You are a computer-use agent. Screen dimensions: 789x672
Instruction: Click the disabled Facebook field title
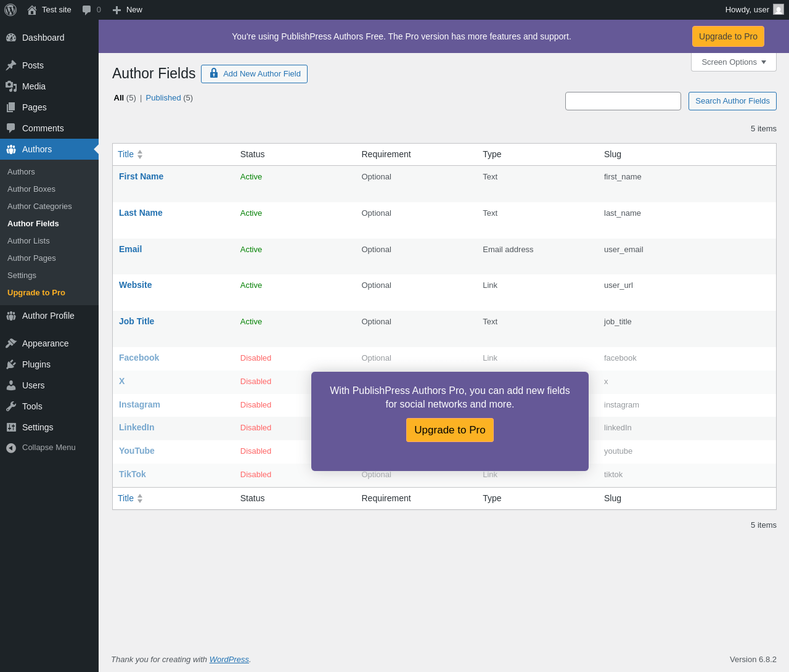(x=139, y=358)
